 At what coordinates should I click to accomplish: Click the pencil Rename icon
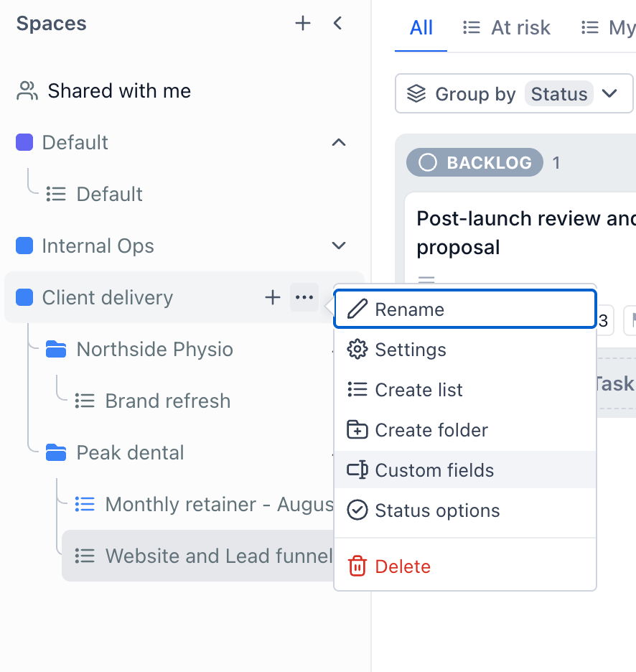coord(357,309)
